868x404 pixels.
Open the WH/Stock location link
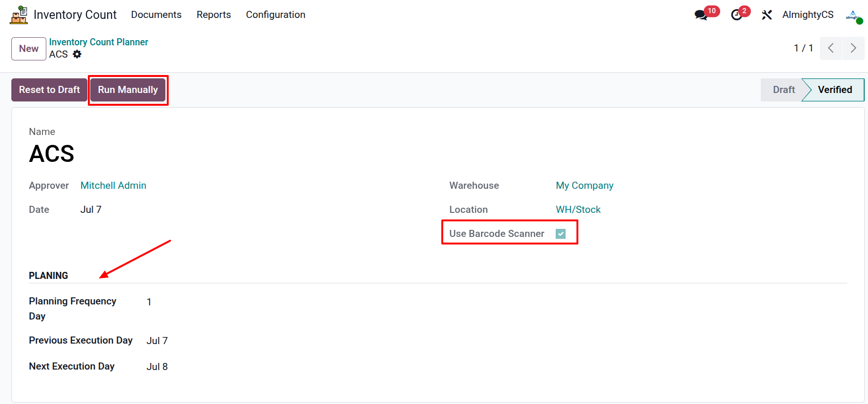578,210
